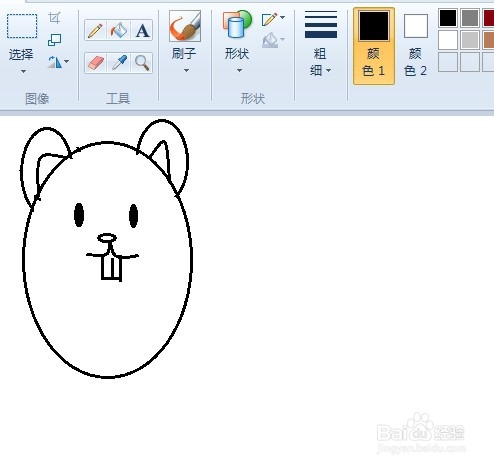The image size is (494, 466).
Task: Open the 选择 dropdown arrow
Action: [x=23, y=71]
